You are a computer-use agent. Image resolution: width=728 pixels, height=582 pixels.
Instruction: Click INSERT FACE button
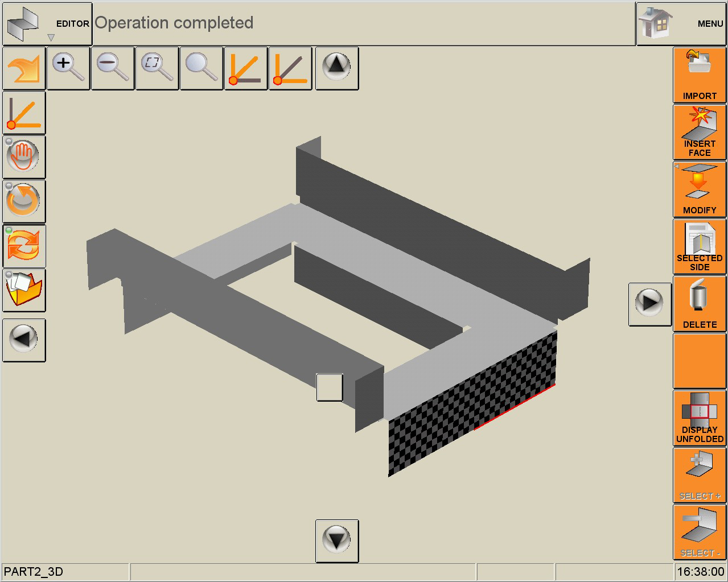click(700, 133)
